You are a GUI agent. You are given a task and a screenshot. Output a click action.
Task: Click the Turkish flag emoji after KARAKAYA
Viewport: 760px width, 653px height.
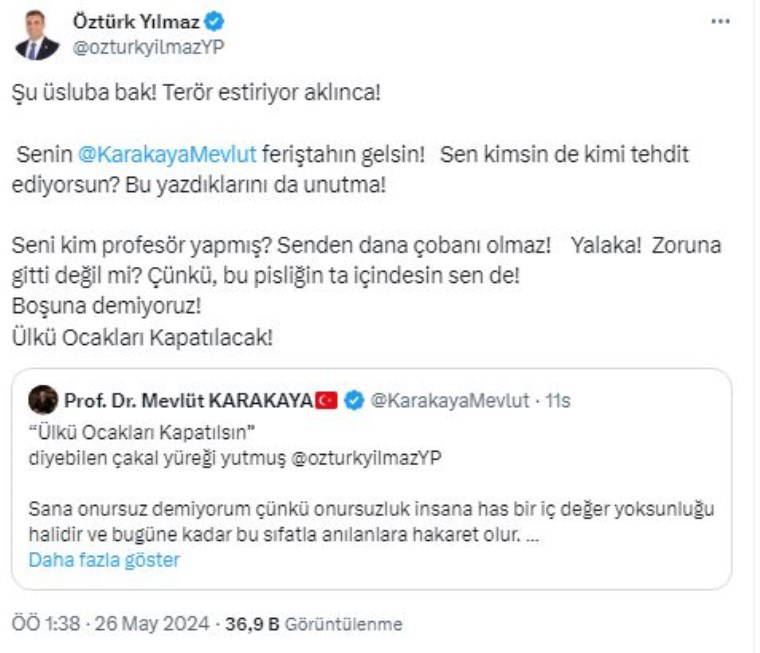(326, 401)
